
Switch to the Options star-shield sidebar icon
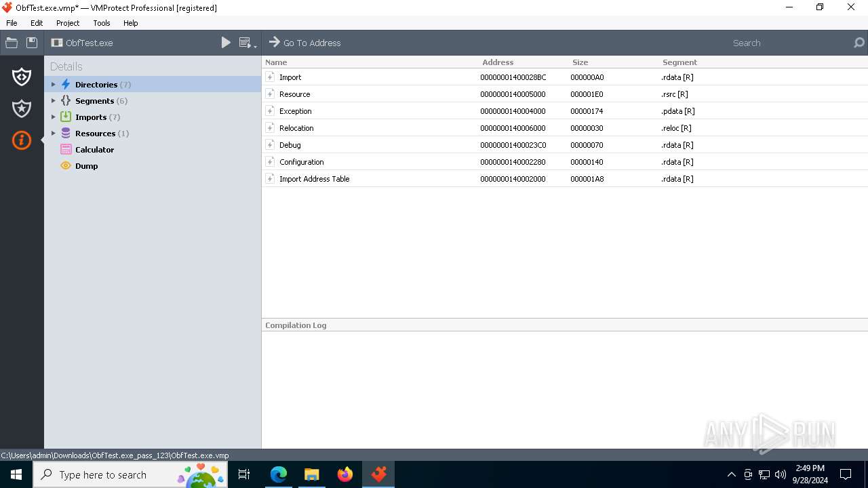(22, 108)
